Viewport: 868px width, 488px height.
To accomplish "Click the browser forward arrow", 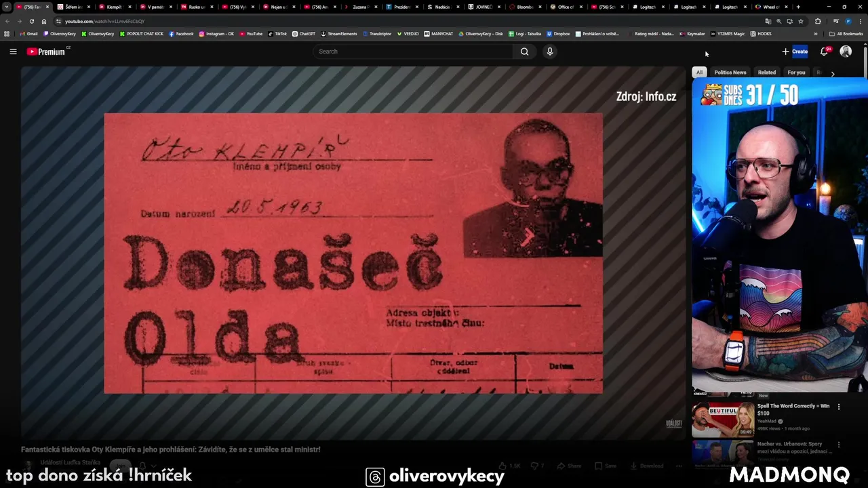I will click(x=20, y=21).
